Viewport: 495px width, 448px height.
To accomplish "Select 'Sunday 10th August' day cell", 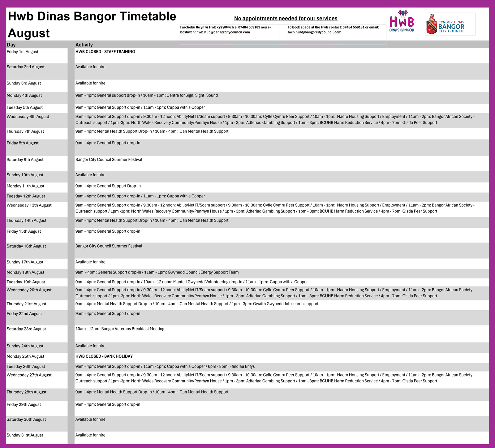I will pyautogui.click(x=37, y=177).
